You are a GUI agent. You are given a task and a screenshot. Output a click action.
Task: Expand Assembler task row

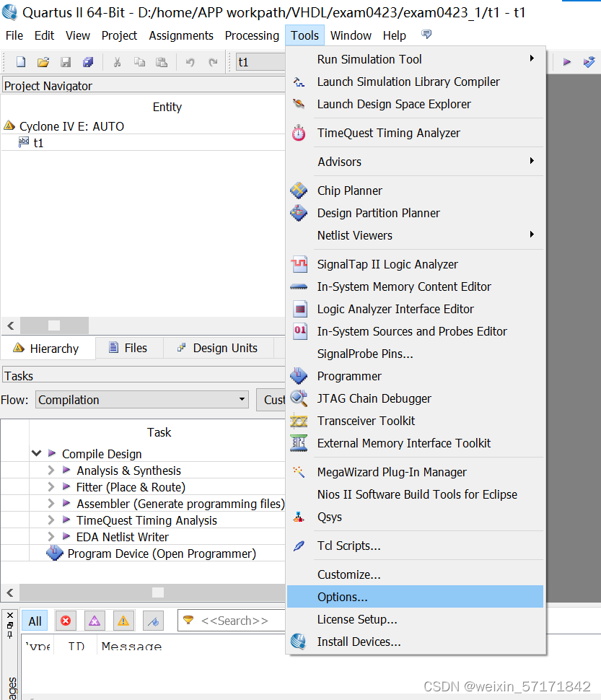[x=51, y=503]
